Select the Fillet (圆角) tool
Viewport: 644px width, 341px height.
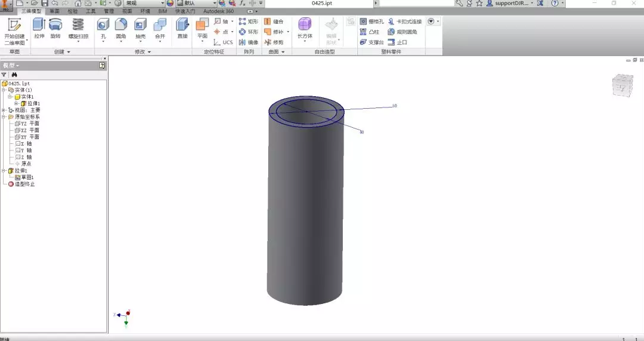121,29
